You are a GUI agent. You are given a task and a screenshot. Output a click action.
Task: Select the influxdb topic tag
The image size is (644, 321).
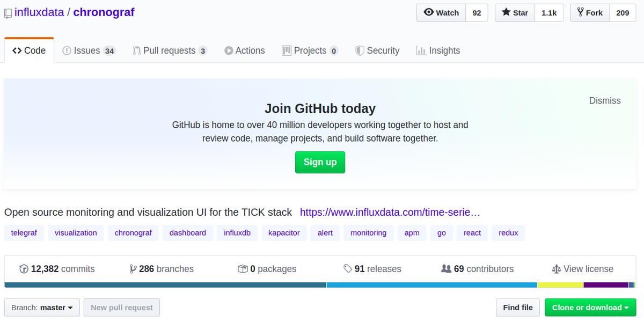point(237,232)
